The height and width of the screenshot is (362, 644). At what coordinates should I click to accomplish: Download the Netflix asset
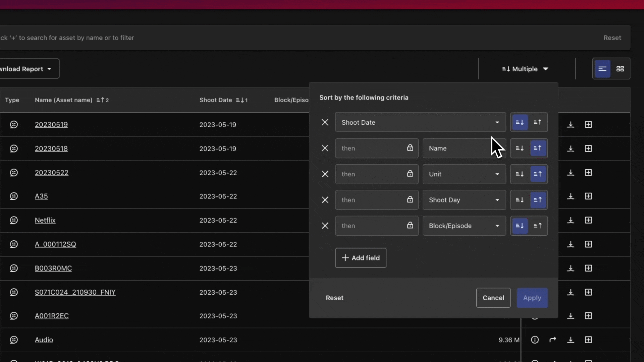tap(571, 220)
